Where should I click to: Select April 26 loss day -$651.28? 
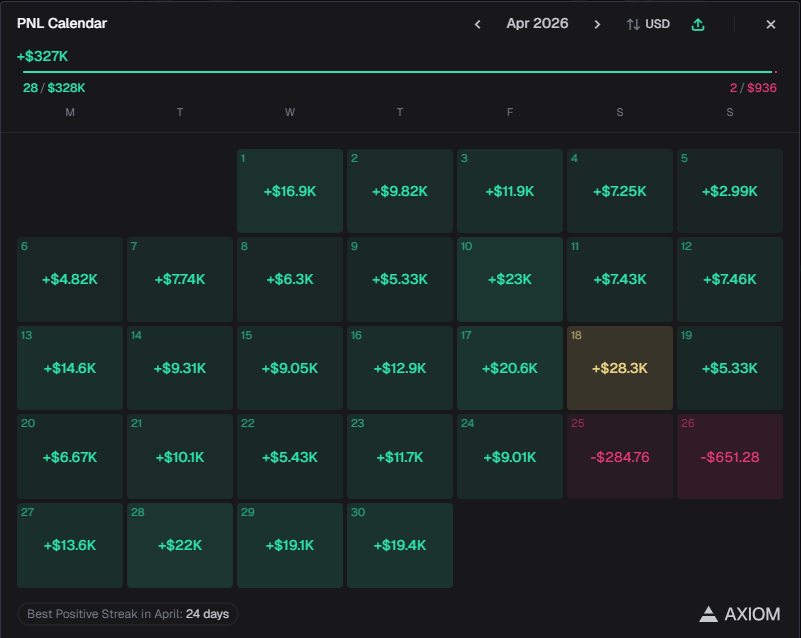click(729, 456)
